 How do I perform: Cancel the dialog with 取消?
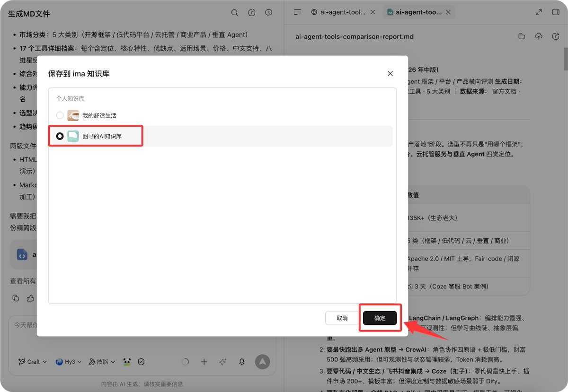tap(342, 318)
